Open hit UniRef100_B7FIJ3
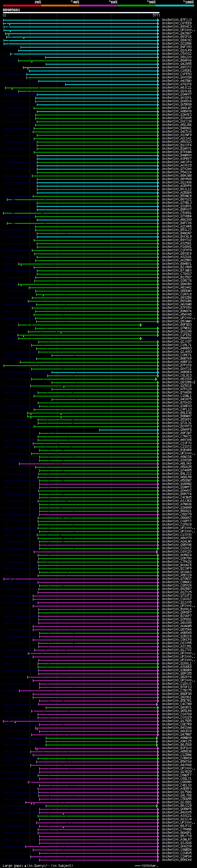Image resolution: width=197 pixels, height=868 pixels. pyautogui.click(x=177, y=20)
